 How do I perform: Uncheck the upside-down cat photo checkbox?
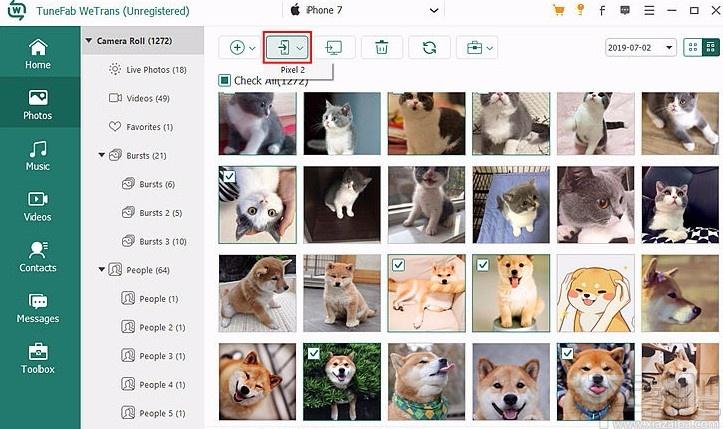(229, 176)
